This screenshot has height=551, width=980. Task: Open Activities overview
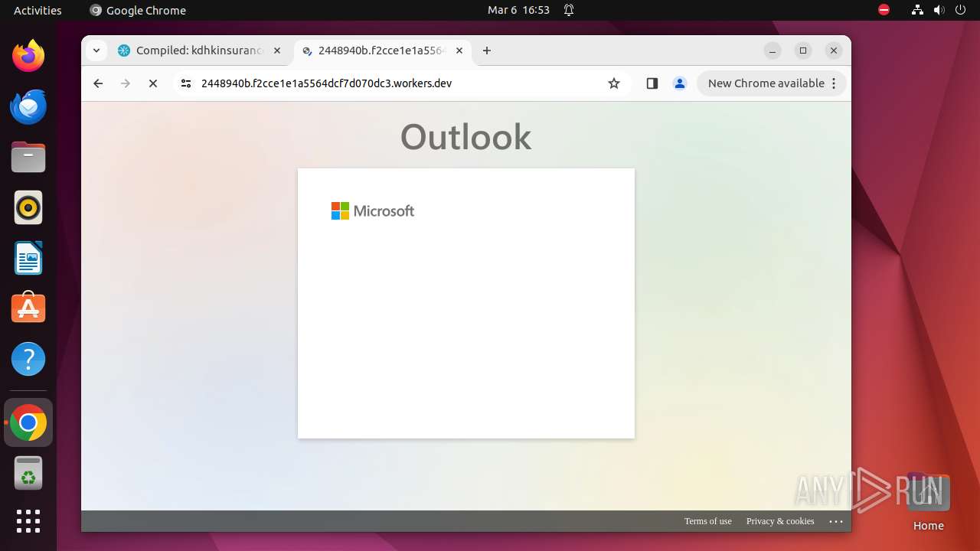38,10
